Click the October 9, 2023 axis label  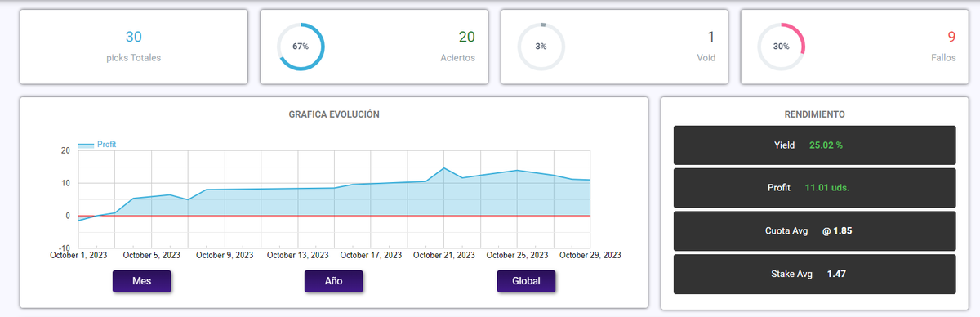[225, 256]
